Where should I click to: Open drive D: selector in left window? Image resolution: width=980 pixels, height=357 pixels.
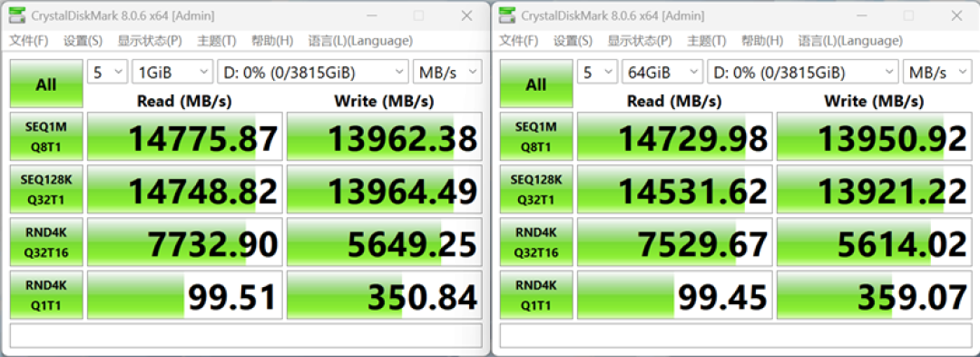pos(313,72)
